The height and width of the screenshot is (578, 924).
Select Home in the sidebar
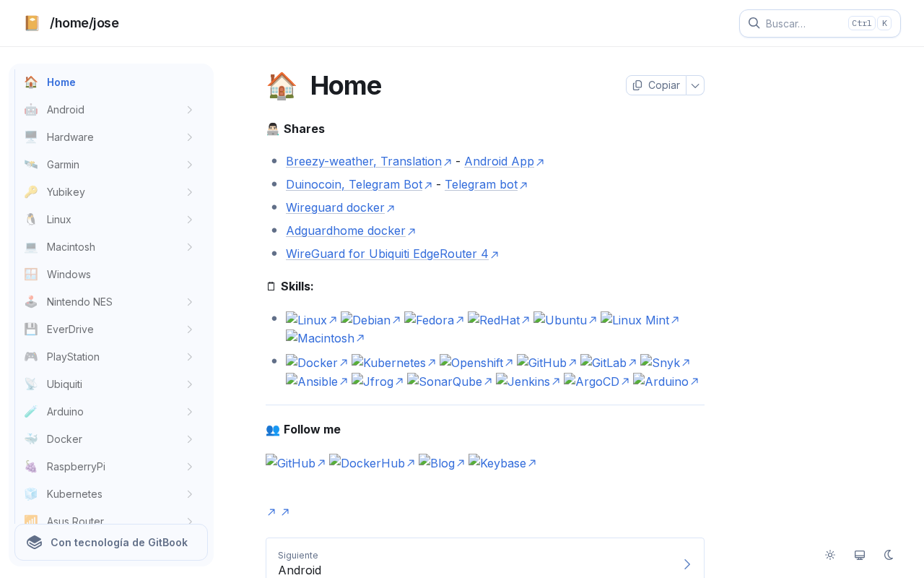point(61,82)
